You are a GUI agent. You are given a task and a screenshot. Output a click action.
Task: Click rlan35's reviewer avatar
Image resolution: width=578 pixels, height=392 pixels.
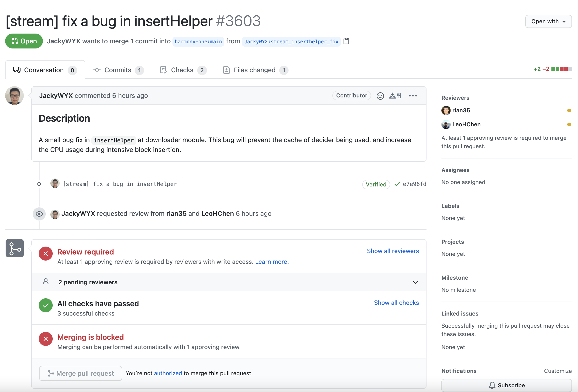tap(446, 110)
